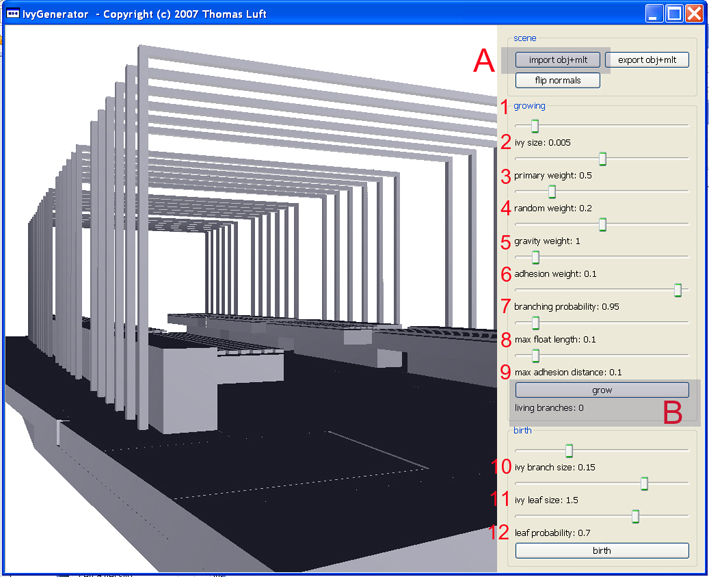Maximize the IvyGenerator window
Image resolution: width=709 pixels, height=577 pixels.
675,14
